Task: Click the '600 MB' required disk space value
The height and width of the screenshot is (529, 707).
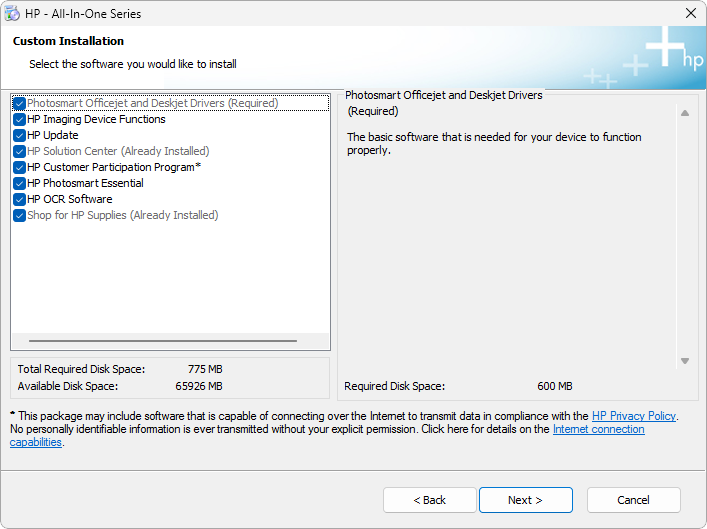Action: 555,386
